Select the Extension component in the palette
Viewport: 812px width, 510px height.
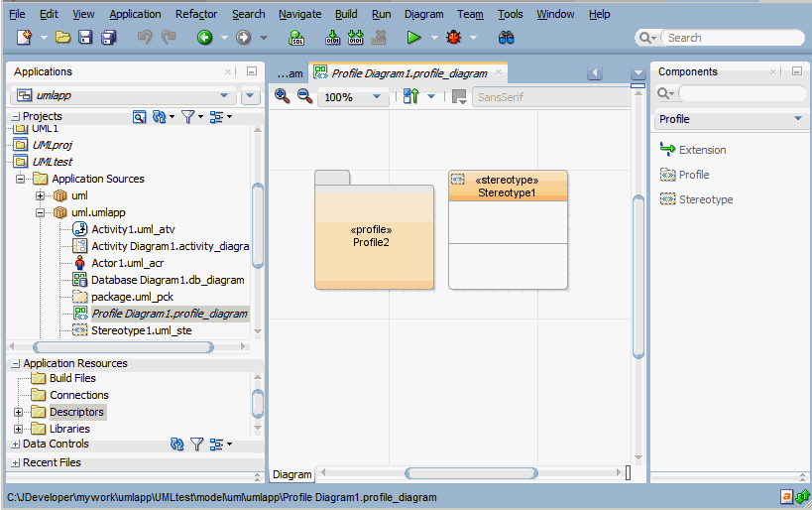click(x=693, y=150)
